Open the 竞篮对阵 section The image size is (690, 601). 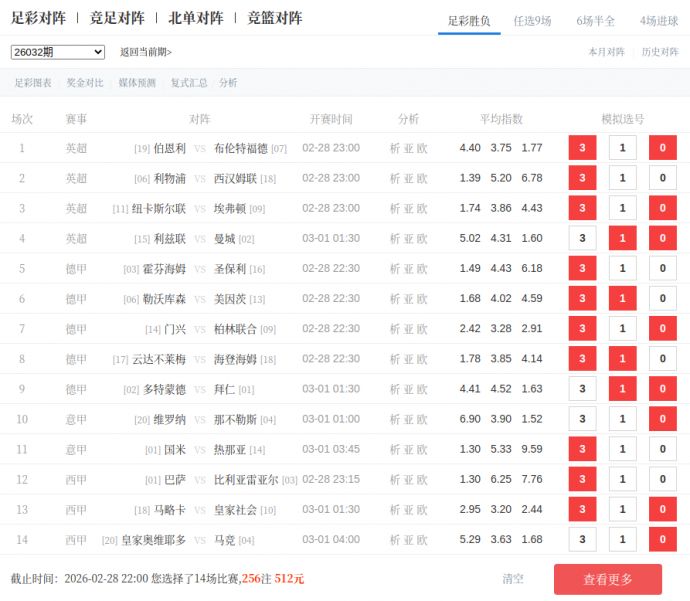275,18
